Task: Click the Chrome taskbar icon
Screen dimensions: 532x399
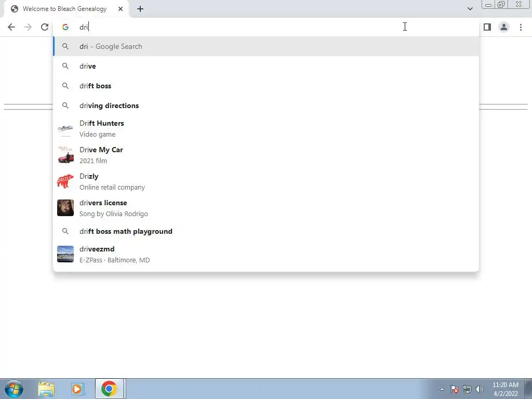Action: click(x=109, y=389)
